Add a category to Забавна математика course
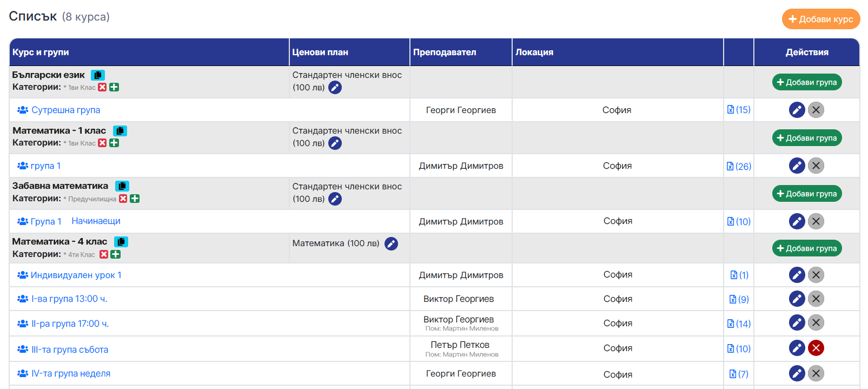This screenshot has width=868, height=389. coord(135,199)
